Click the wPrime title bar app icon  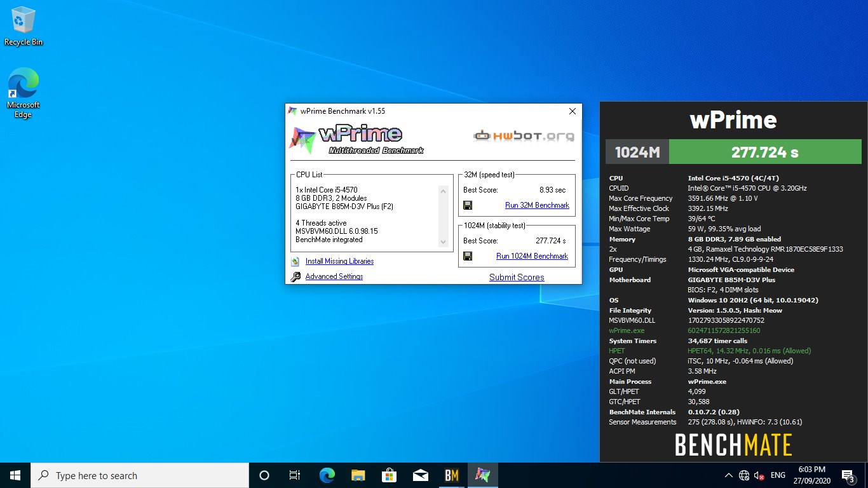click(x=292, y=111)
